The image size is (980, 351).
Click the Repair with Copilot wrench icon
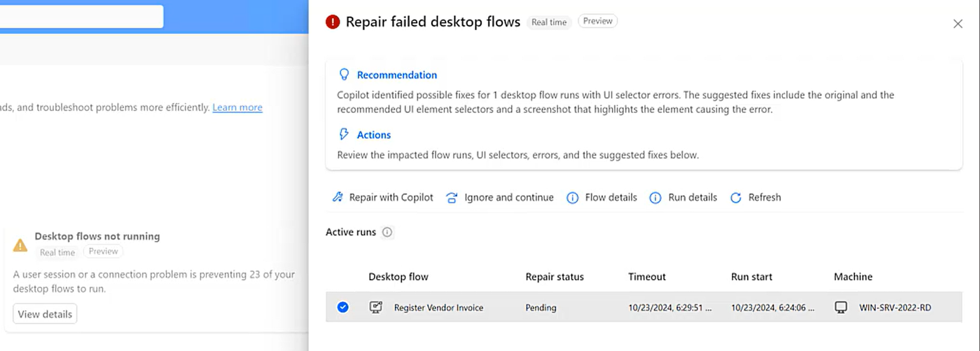tap(337, 197)
